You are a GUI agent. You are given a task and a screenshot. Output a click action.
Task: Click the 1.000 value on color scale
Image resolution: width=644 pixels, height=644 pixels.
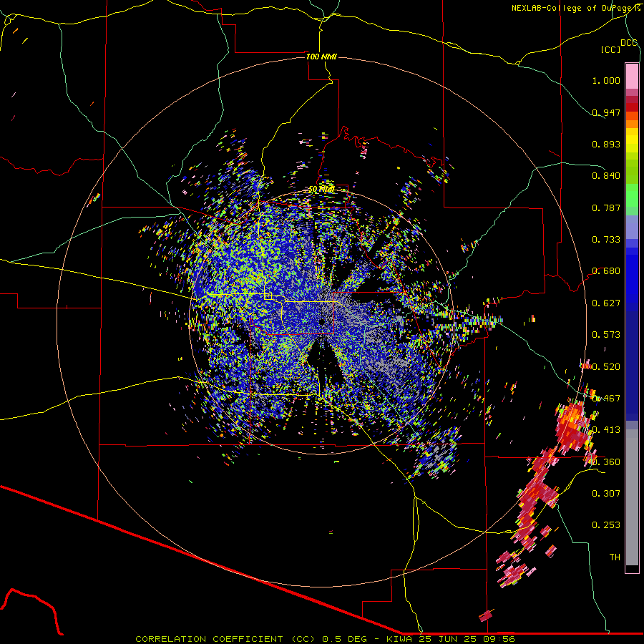coord(606,80)
